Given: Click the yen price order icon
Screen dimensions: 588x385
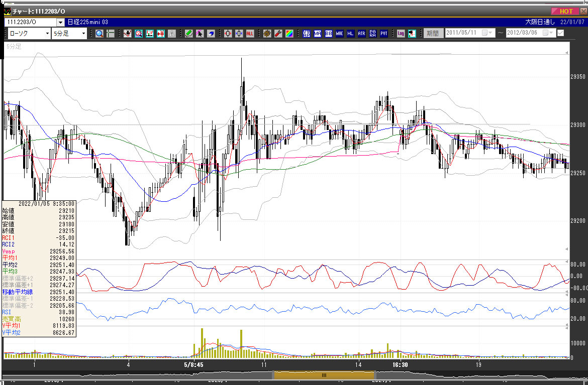Looking at the screenshot, I should [161, 34].
